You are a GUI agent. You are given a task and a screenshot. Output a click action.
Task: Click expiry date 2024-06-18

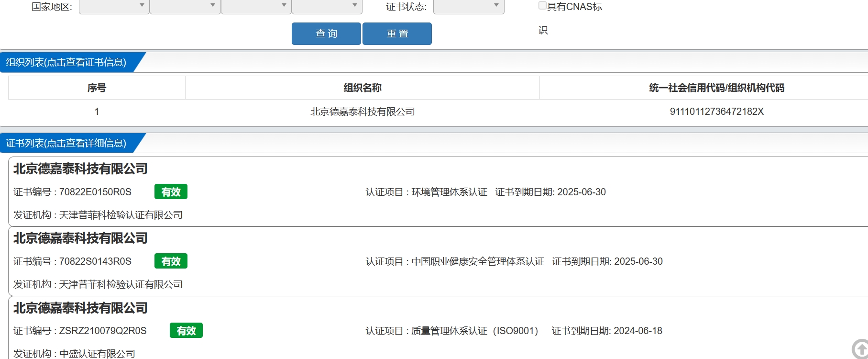(638, 331)
